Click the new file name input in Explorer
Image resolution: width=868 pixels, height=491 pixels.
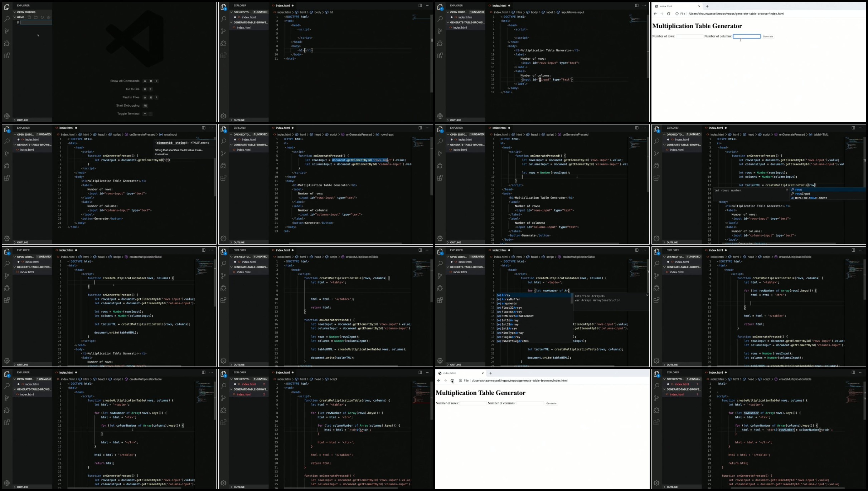(36, 23)
